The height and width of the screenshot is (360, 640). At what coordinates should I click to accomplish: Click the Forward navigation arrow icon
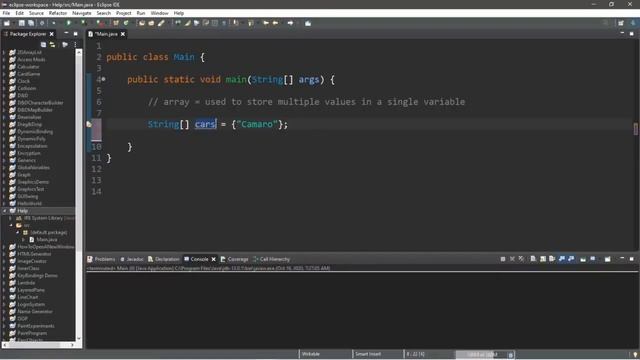point(290,23)
